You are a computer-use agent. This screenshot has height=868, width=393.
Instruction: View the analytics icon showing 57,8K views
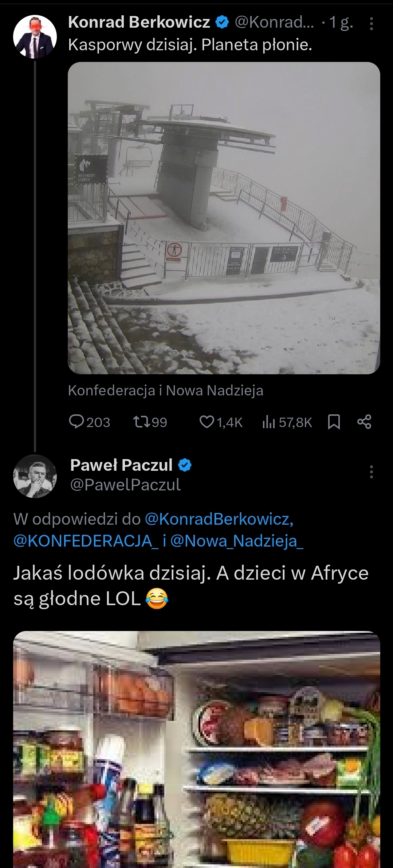(268, 422)
